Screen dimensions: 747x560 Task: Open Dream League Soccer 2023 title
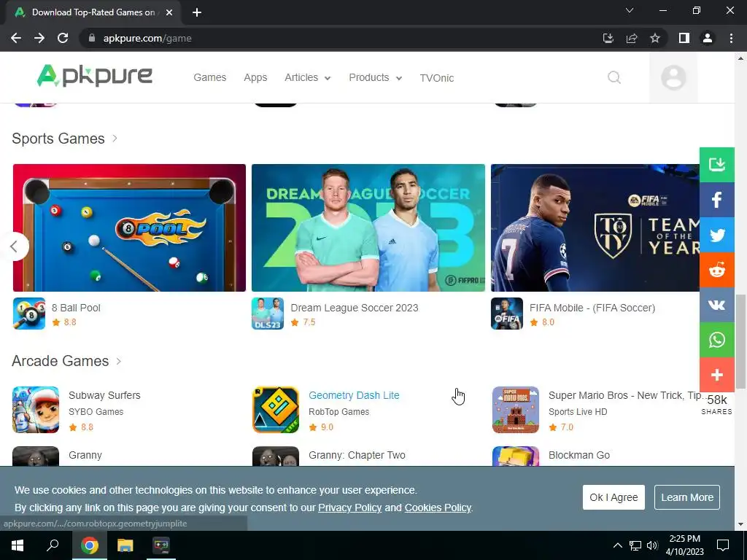(x=355, y=308)
